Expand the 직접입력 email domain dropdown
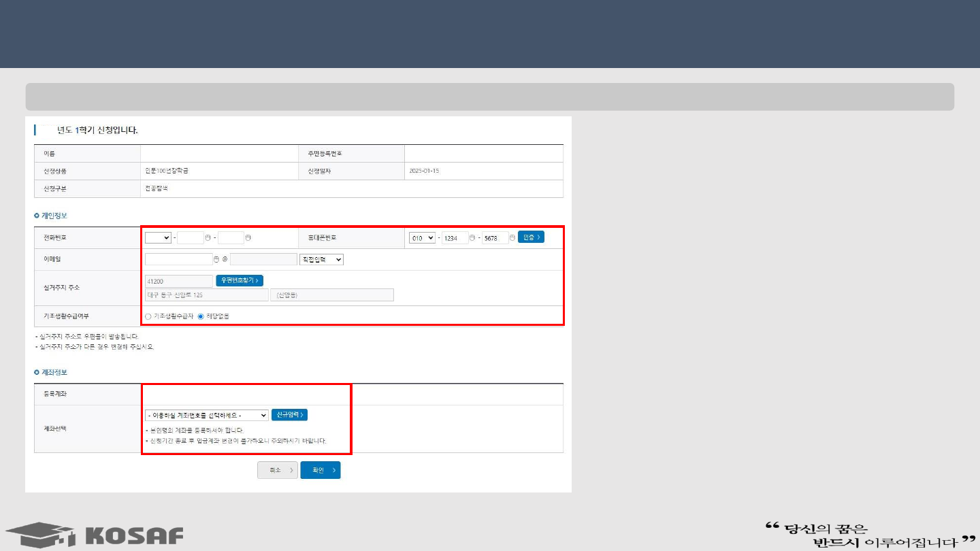 [321, 259]
